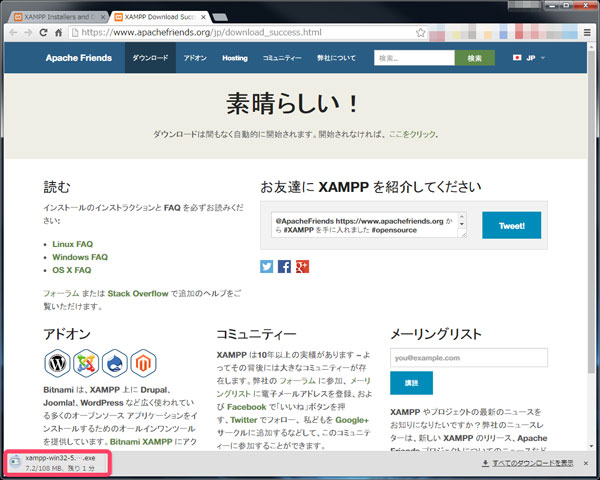The width and height of the screenshot is (600, 480).
Task: Open the フォーラム link under FAQ list
Action: tap(61, 294)
